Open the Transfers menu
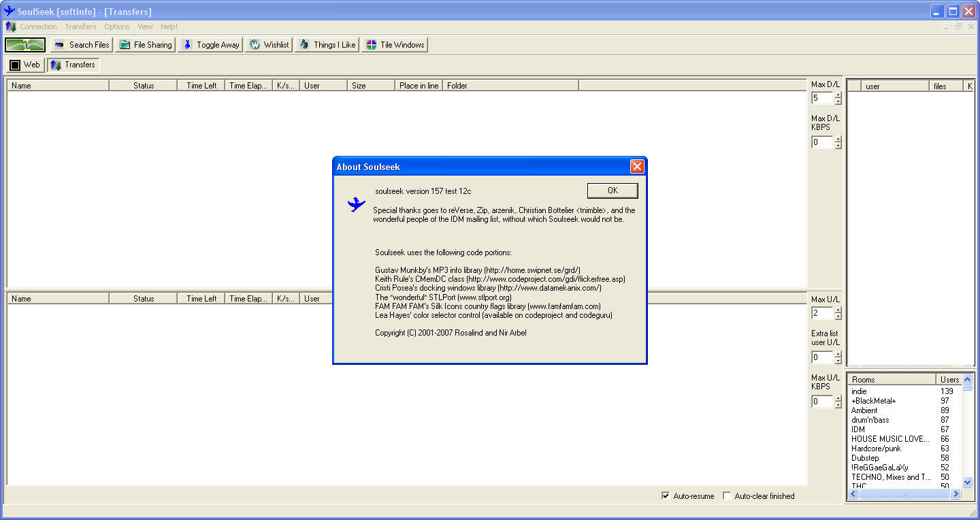 [x=80, y=27]
